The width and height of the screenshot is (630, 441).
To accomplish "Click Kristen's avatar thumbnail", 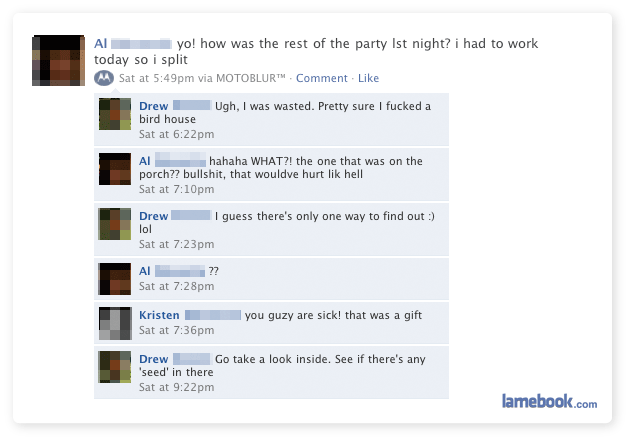I will (x=115, y=323).
